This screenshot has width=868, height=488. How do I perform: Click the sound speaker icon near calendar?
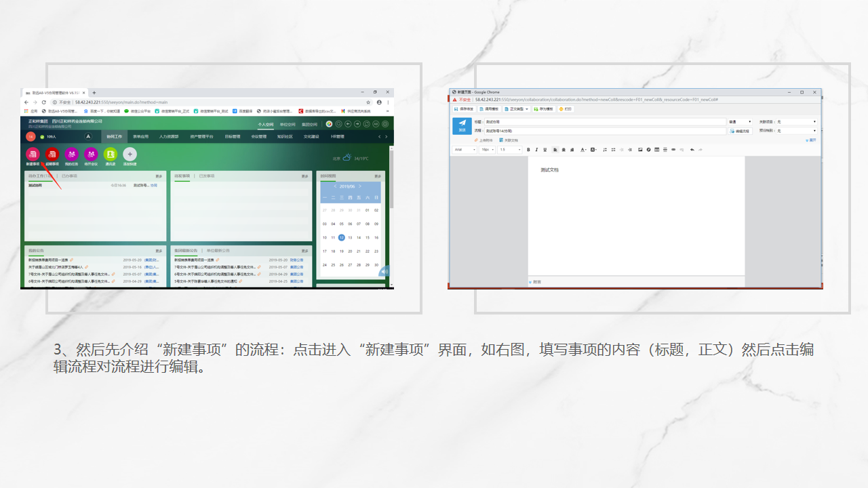click(384, 271)
